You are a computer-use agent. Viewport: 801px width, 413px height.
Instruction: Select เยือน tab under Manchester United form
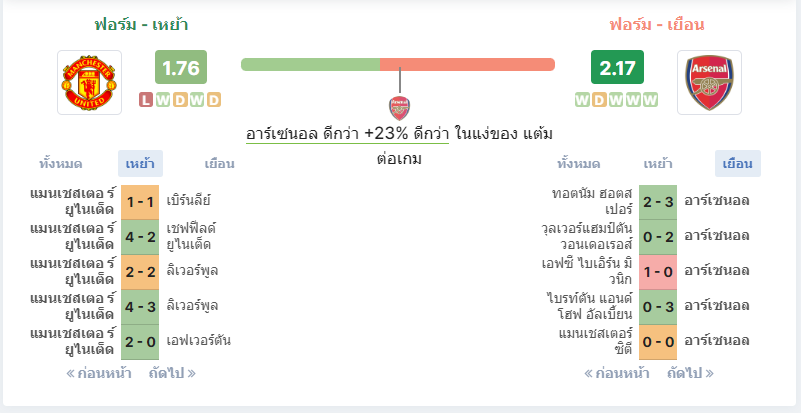point(219,164)
